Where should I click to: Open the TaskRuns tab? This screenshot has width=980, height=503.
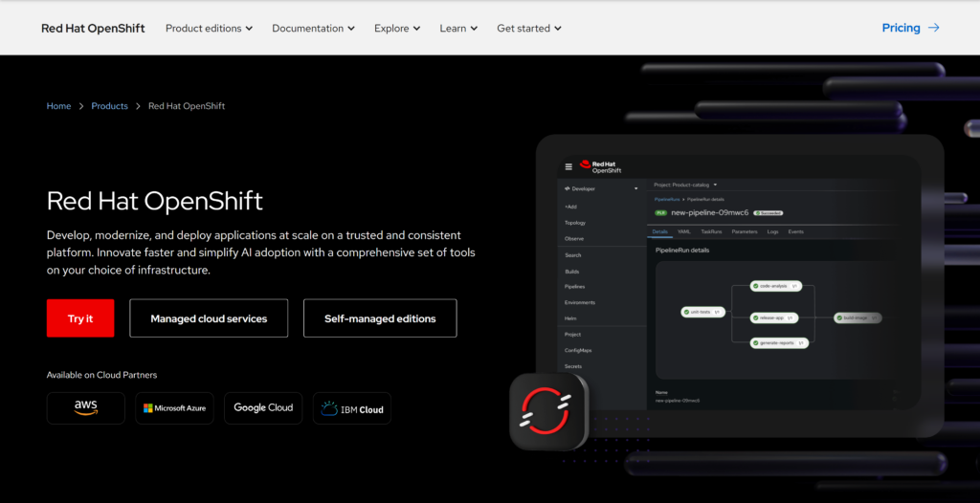pyautogui.click(x=711, y=231)
